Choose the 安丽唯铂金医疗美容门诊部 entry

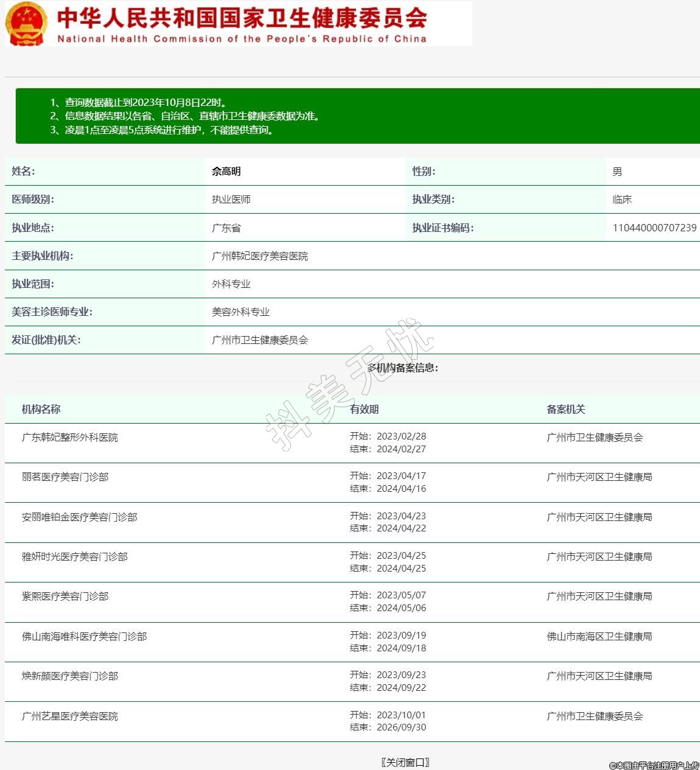tap(80, 517)
